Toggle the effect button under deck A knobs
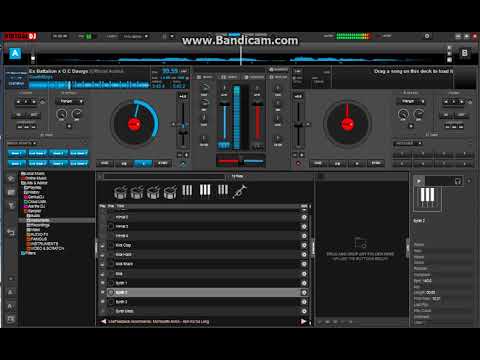Viewport: 480px width, 360px height. pos(69,126)
